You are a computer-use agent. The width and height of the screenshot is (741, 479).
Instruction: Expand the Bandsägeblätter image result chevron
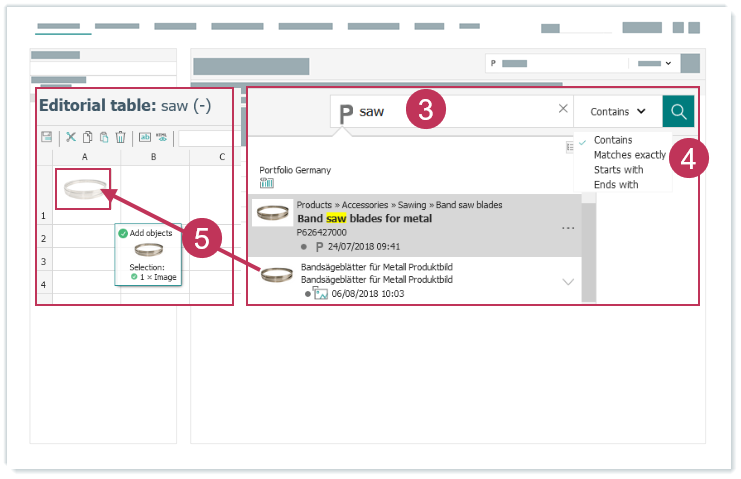(568, 282)
